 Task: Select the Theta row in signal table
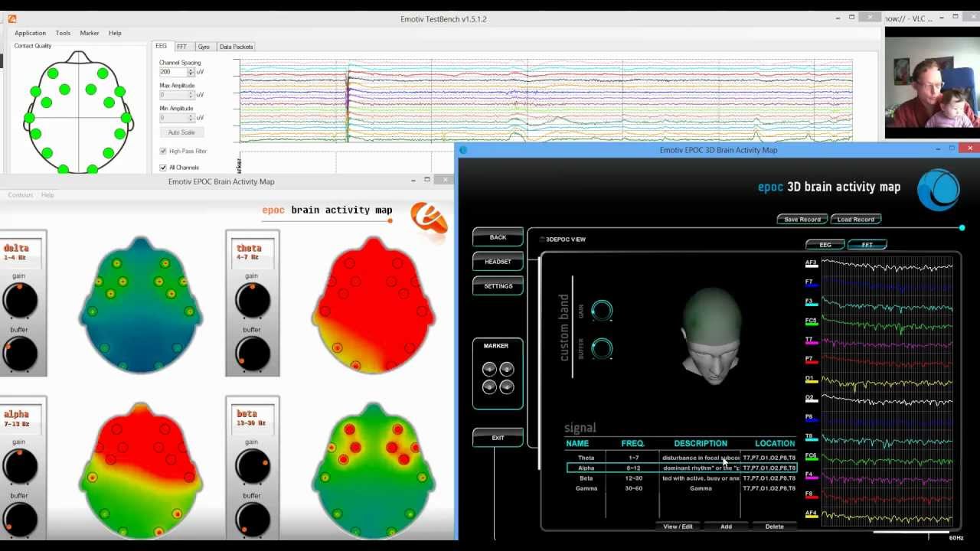pos(681,458)
